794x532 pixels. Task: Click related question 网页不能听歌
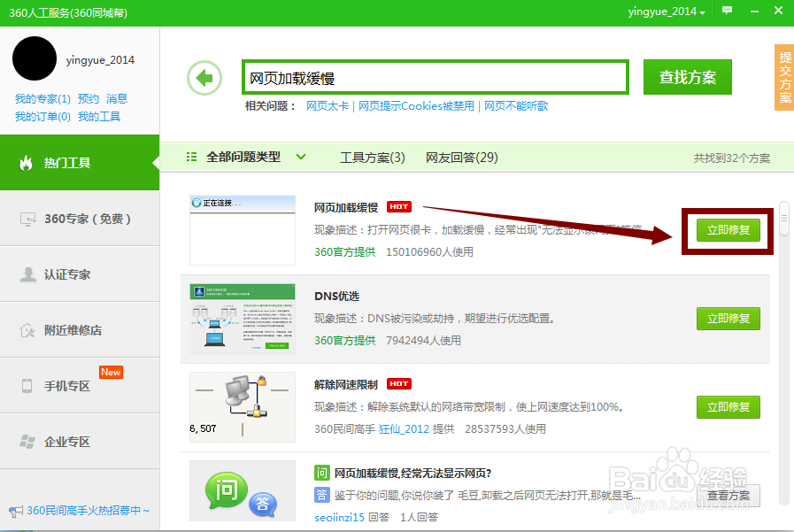516,106
